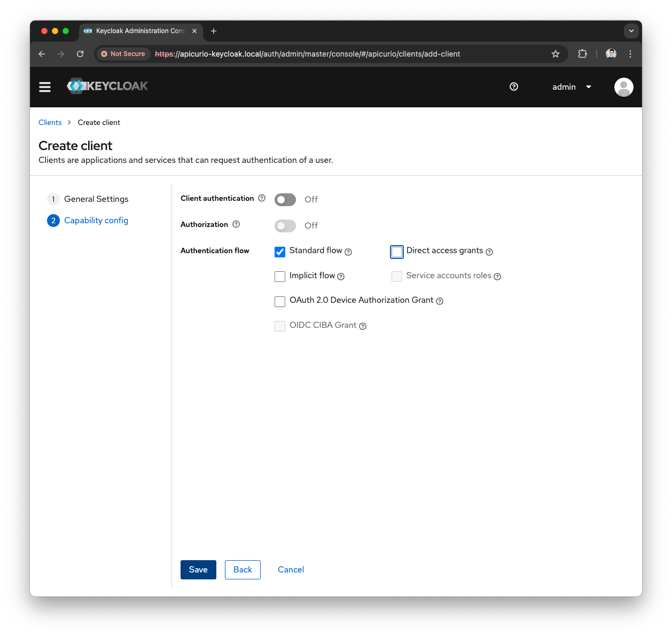Enable the Client authentication toggle
Screen dimensions: 672x636
pos(285,199)
